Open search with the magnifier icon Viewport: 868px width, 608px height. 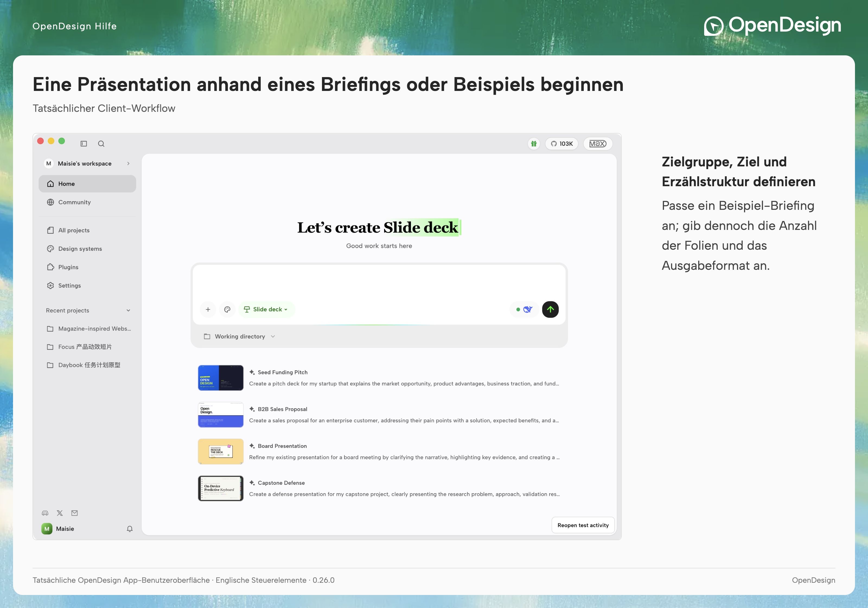click(x=101, y=144)
